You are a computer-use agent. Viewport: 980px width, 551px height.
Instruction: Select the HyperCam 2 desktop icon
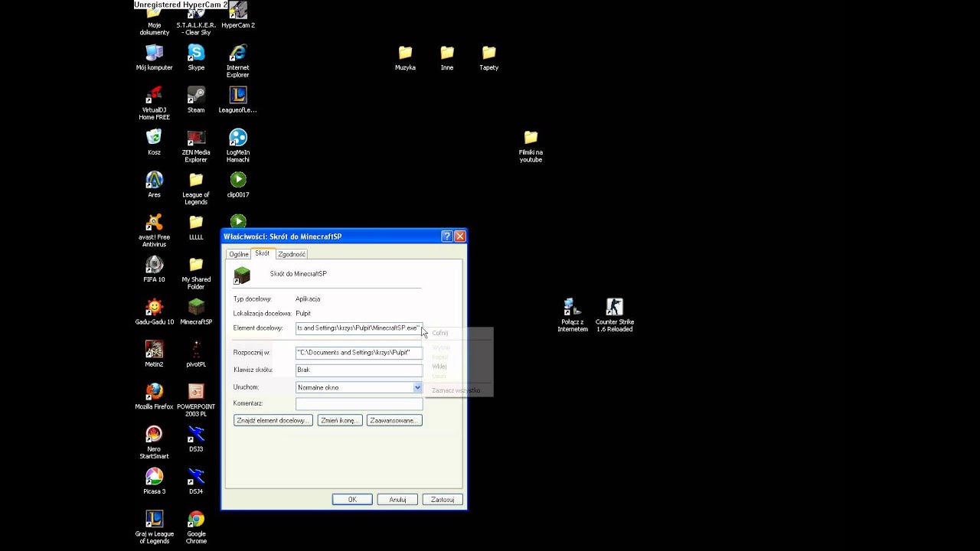[238, 17]
